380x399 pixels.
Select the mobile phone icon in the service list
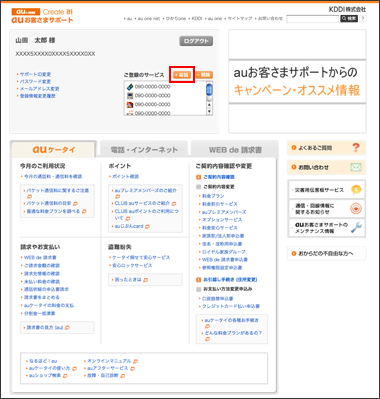tap(130, 87)
